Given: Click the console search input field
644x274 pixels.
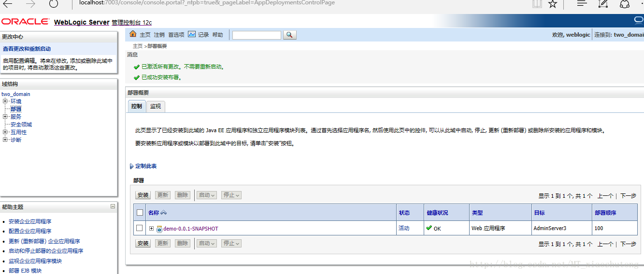Looking at the screenshot, I should point(257,35).
